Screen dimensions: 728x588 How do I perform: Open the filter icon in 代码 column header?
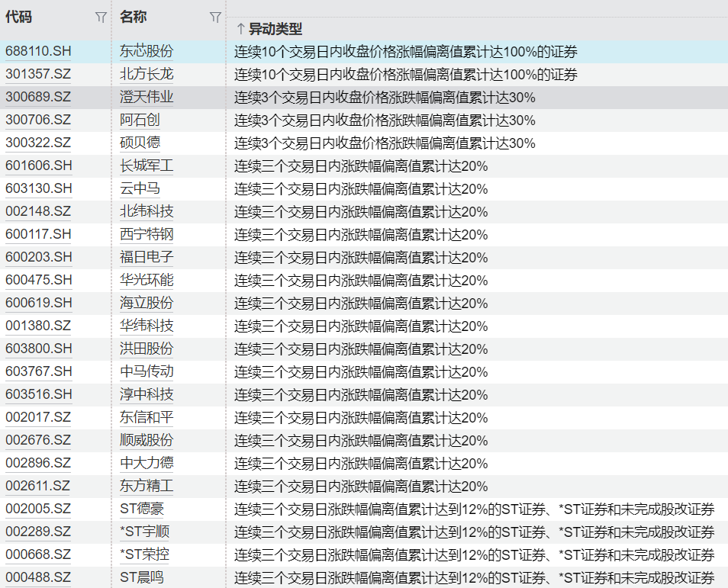101,18
